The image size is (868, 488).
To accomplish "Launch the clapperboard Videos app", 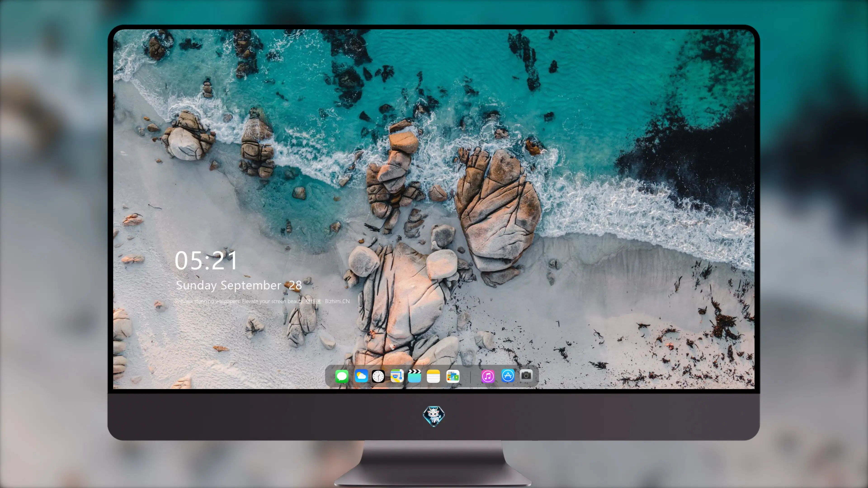I will click(x=415, y=376).
